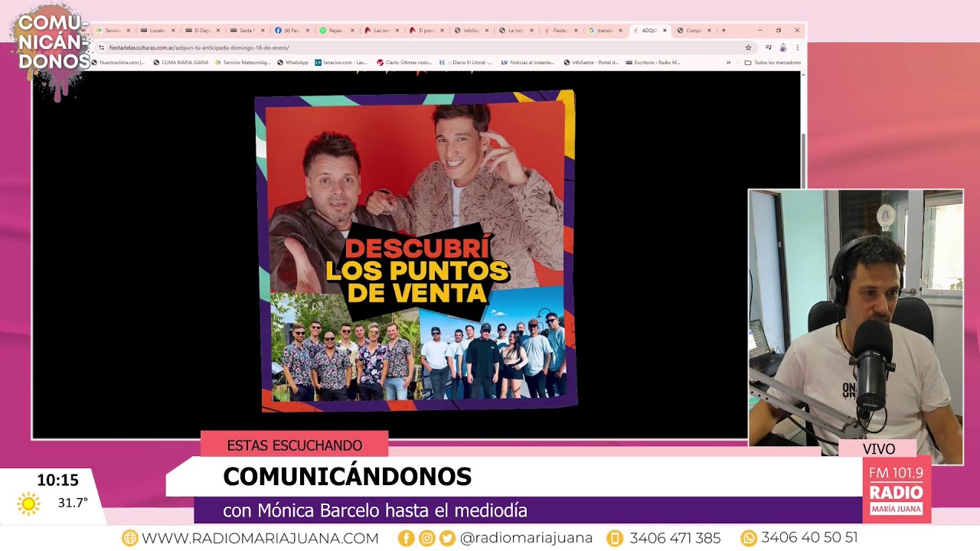Open the media control icon in toolbar
Viewport: 980px width, 551px height.
pyautogui.click(x=769, y=47)
